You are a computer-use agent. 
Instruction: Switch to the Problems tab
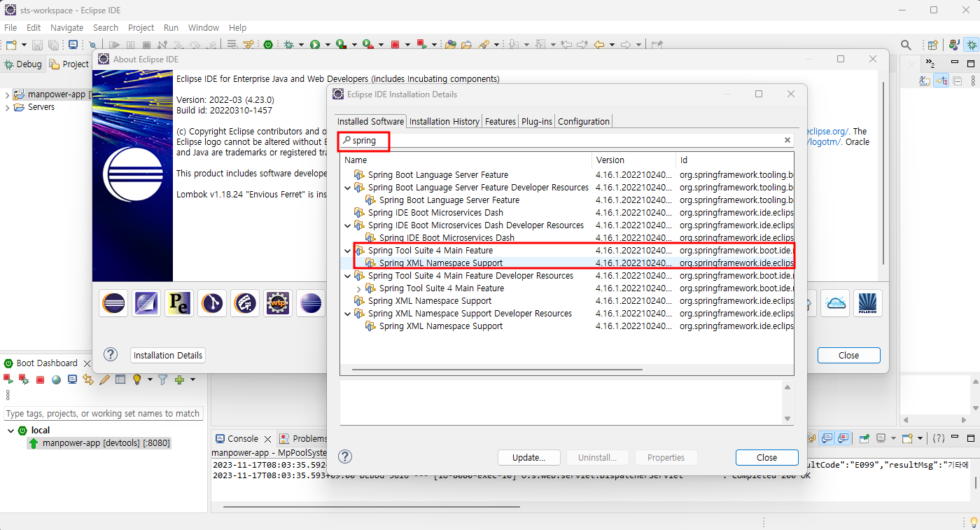coord(304,439)
